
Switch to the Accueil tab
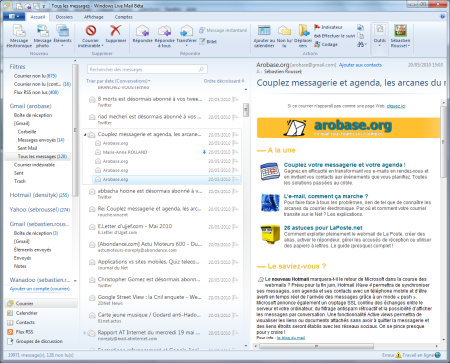pyautogui.click(x=38, y=17)
